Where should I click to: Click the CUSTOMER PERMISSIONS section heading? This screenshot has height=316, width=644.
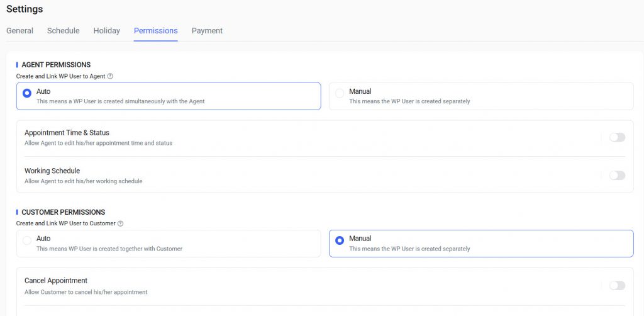64,212
